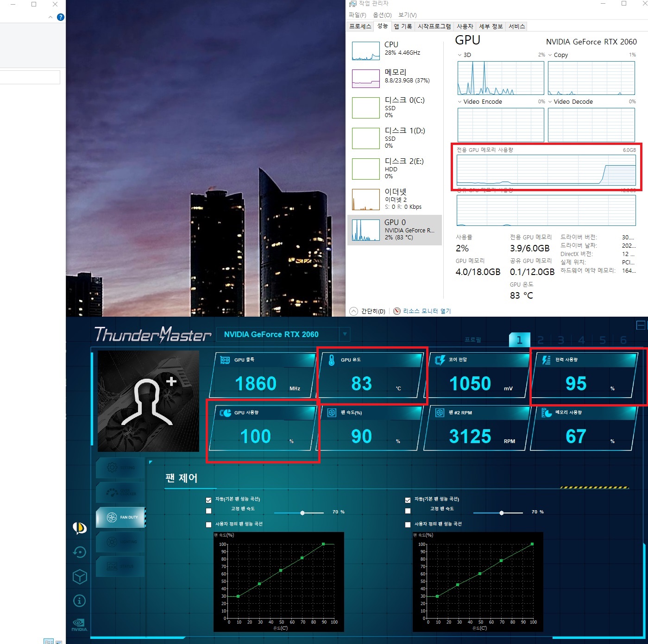Click the restore defaults circular arrow icon
This screenshot has width=648, height=644.
pos(80,552)
